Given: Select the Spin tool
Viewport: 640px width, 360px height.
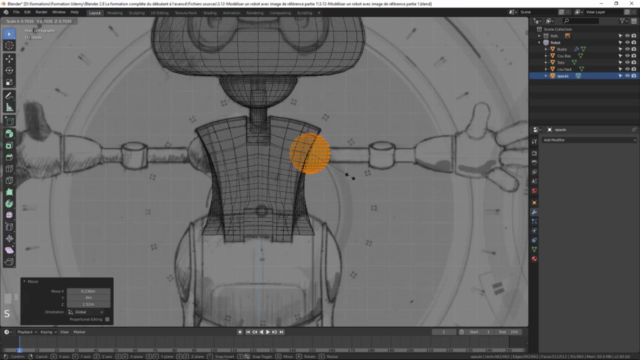Looking at the screenshot, I should click(9, 204).
